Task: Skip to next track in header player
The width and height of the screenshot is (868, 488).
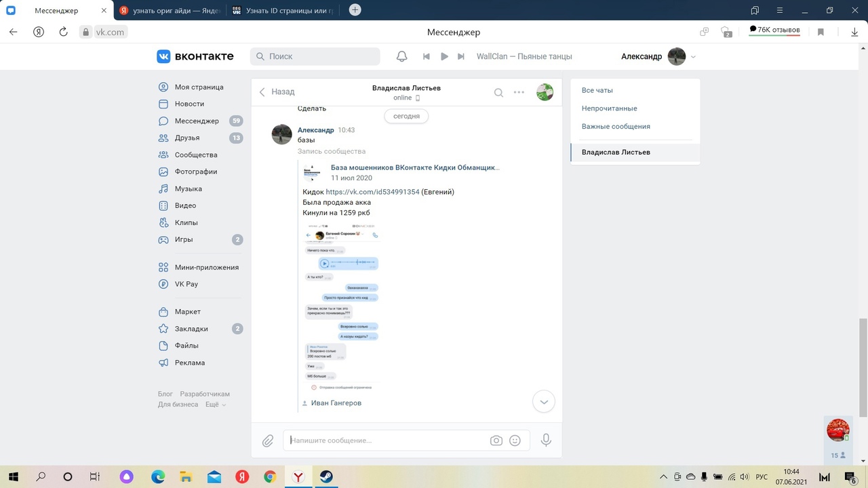Action: tap(461, 56)
